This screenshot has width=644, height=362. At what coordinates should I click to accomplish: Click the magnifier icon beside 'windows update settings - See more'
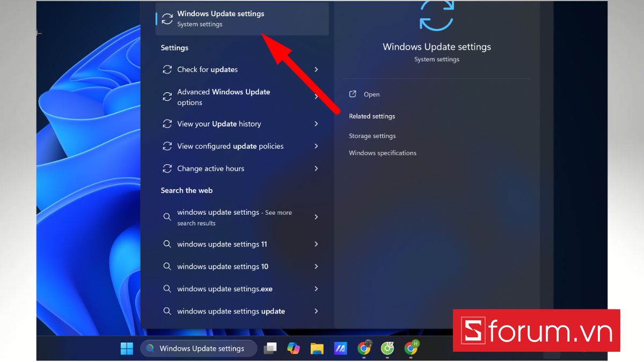(167, 217)
